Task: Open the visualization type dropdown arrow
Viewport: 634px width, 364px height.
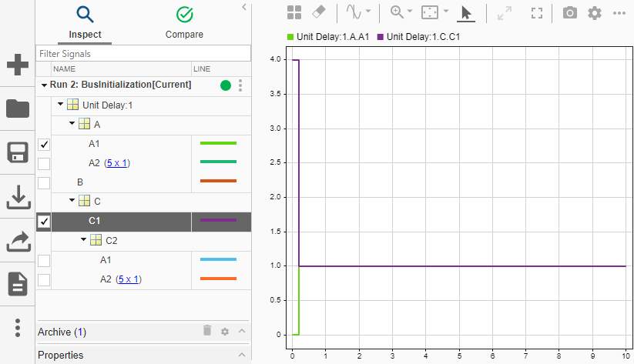Action: click(368, 12)
